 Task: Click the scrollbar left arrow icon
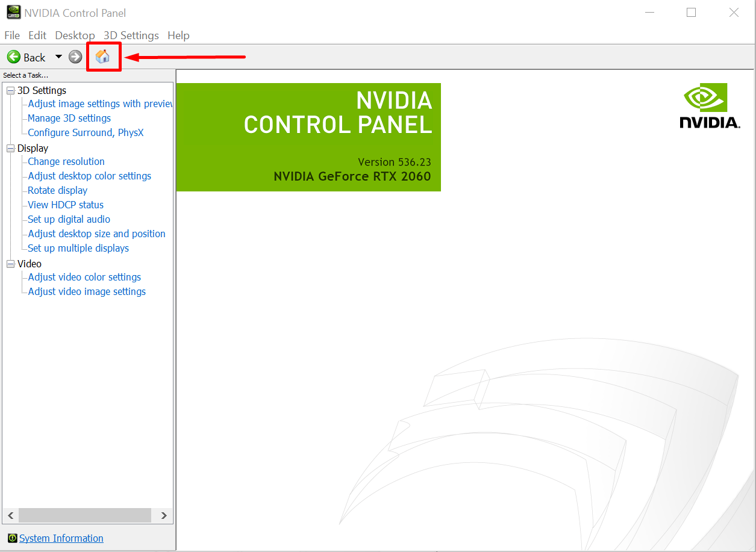click(10, 515)
